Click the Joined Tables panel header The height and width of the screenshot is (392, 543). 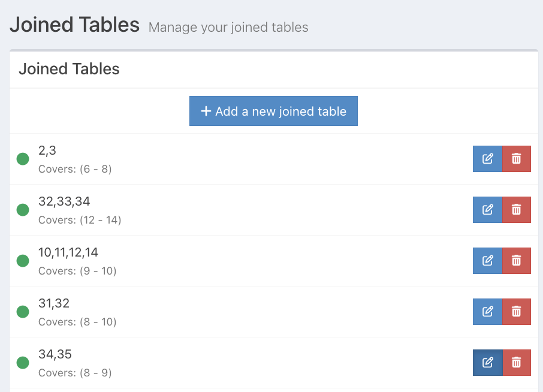tap(70, 69)
